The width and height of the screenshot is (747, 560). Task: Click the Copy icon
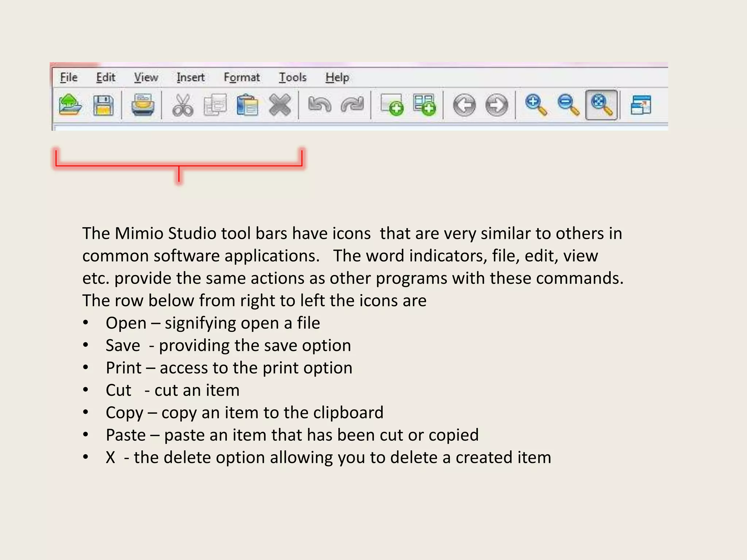pos(215,105)
